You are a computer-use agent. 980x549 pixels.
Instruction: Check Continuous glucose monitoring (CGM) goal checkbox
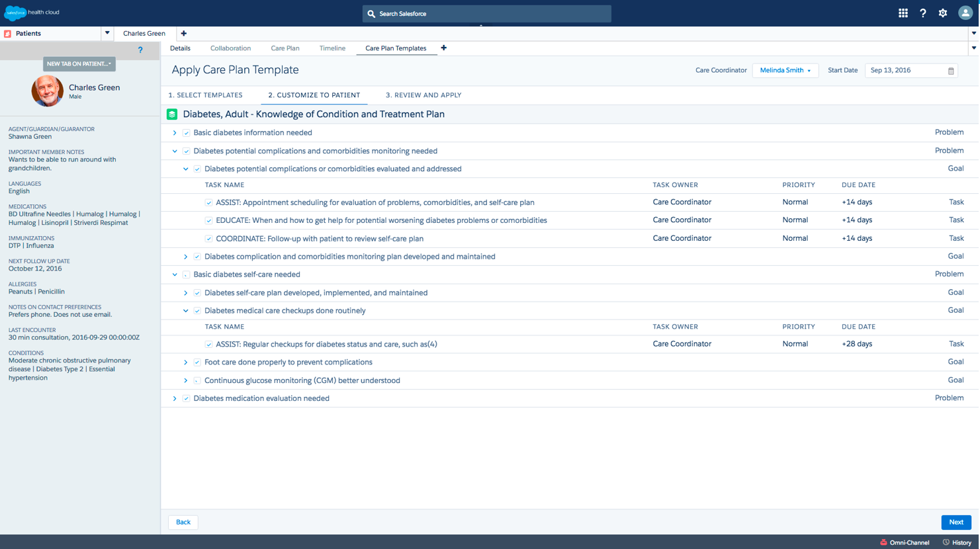coord(197,381)
